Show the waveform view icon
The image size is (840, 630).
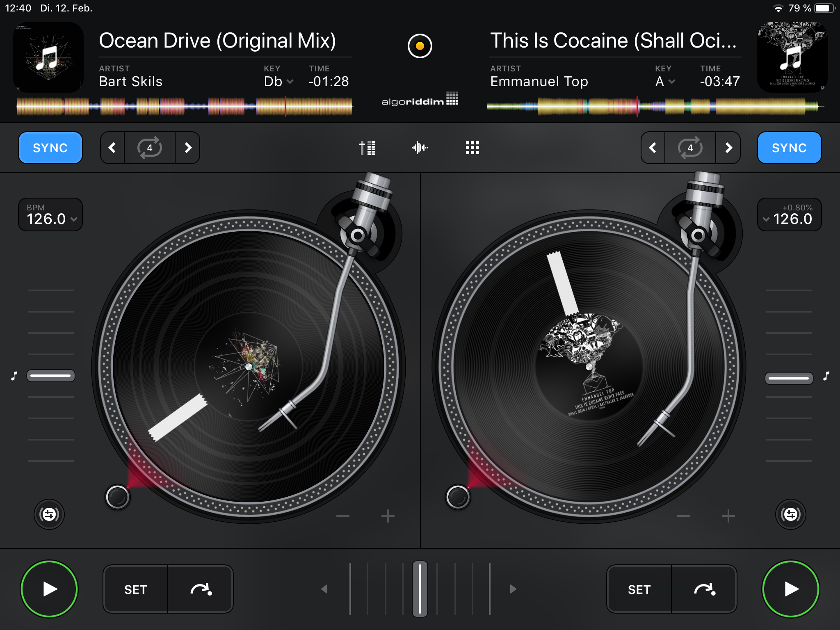[x=420, y=148]
